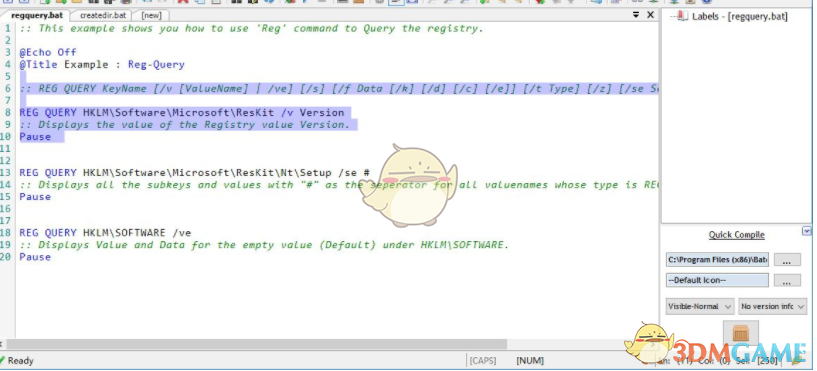Click the [CAPS] status indicator
The width and height of the screenshot is (817, 371).
point(482,361)
